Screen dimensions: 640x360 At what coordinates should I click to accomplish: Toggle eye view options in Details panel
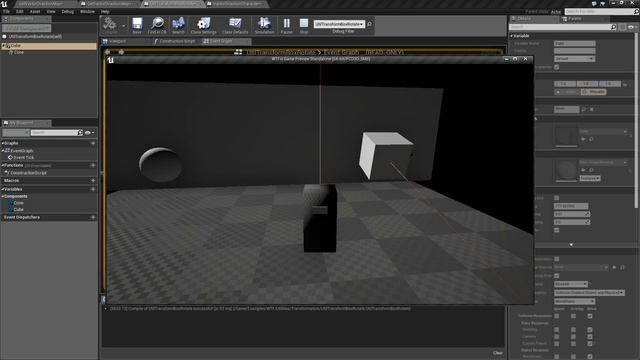click(632, 27)
